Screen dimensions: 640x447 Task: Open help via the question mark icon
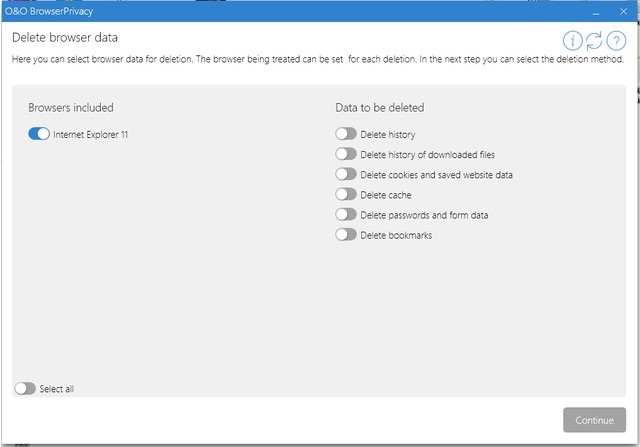point(616,40)
